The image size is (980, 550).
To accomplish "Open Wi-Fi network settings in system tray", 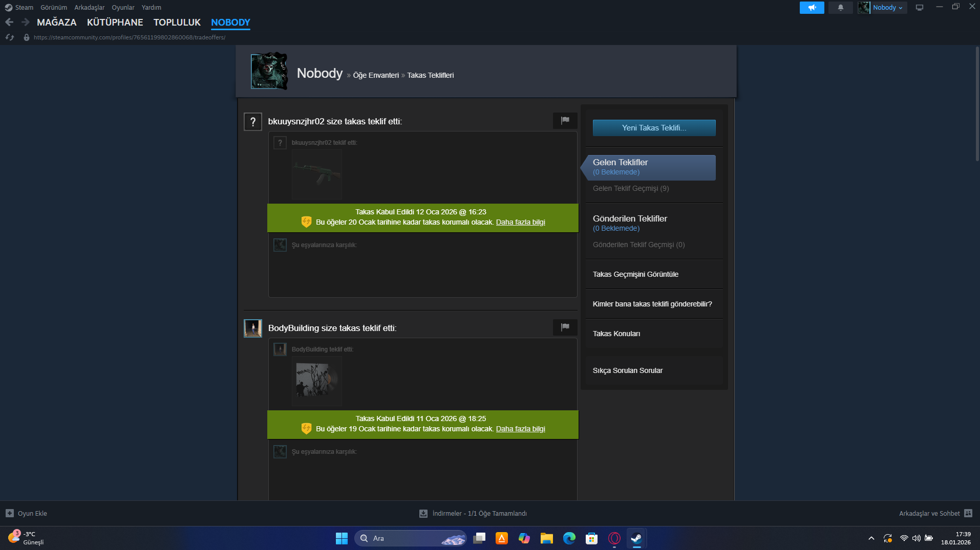I will [x=904, y=538].
